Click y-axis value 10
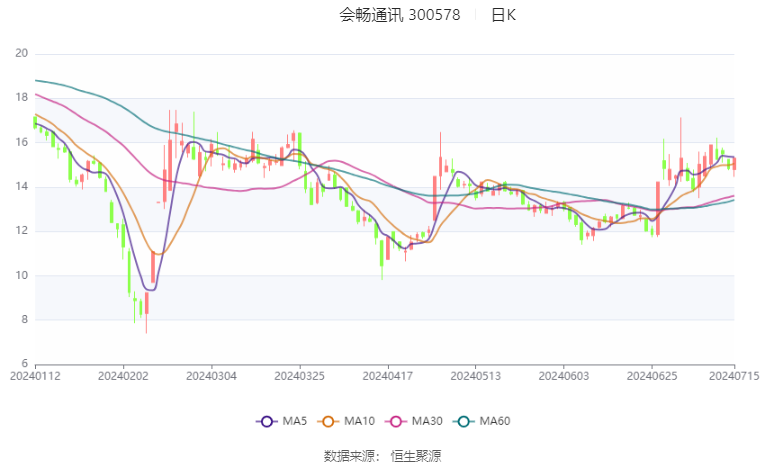 21,275
